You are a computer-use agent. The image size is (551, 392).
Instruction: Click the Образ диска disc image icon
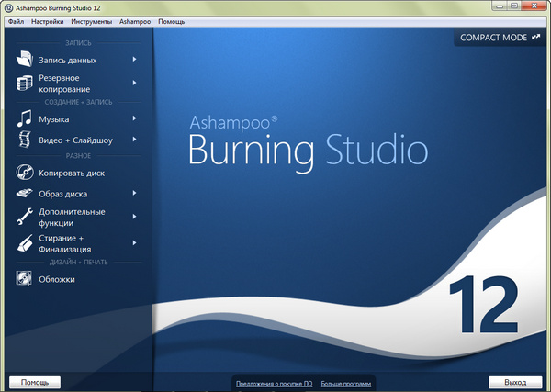tap(24, 194)
